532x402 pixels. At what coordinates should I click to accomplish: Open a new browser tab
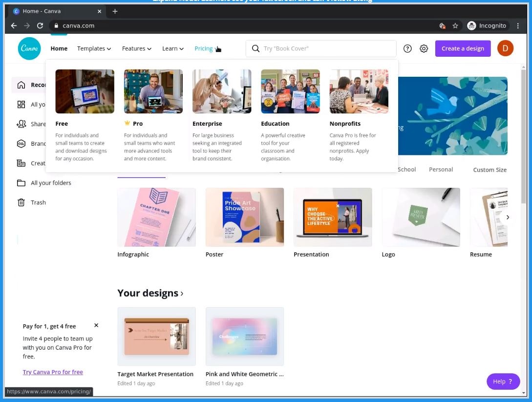115,11
